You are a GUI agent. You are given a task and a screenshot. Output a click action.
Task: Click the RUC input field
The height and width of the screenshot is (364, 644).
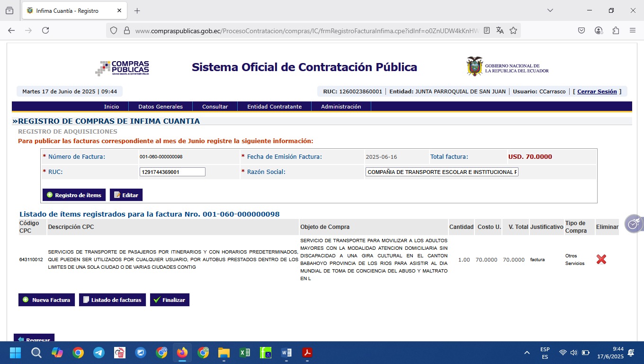(x=172, y=172)
